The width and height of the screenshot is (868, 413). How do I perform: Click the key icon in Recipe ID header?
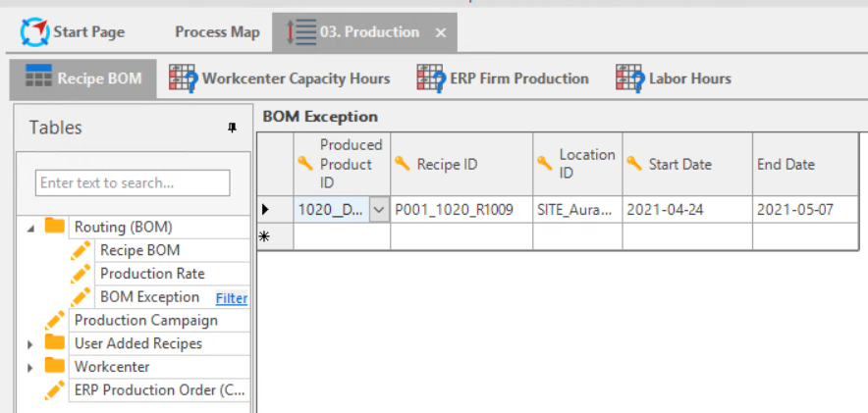tap(403, 163)
